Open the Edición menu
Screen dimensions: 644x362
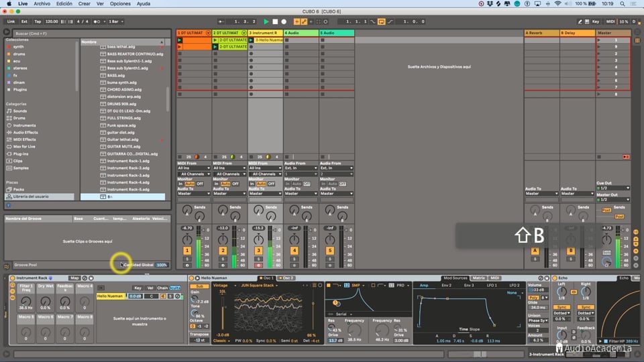click(x=64, y=4)
